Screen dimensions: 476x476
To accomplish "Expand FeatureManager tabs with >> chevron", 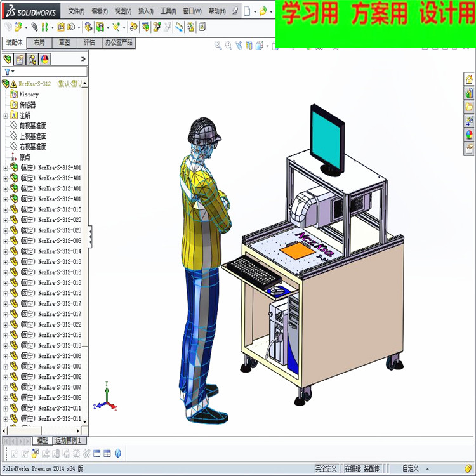I will (x=83, y=59).
